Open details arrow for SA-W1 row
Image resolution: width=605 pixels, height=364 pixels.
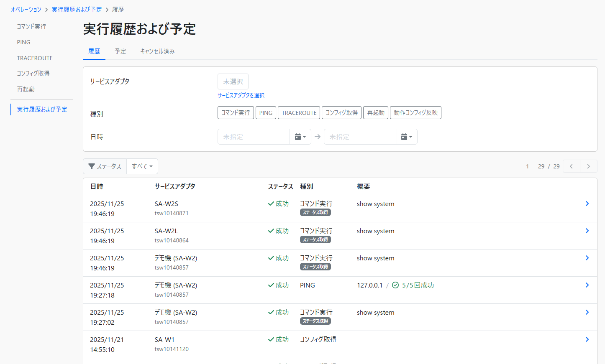[x=587, y=339]
